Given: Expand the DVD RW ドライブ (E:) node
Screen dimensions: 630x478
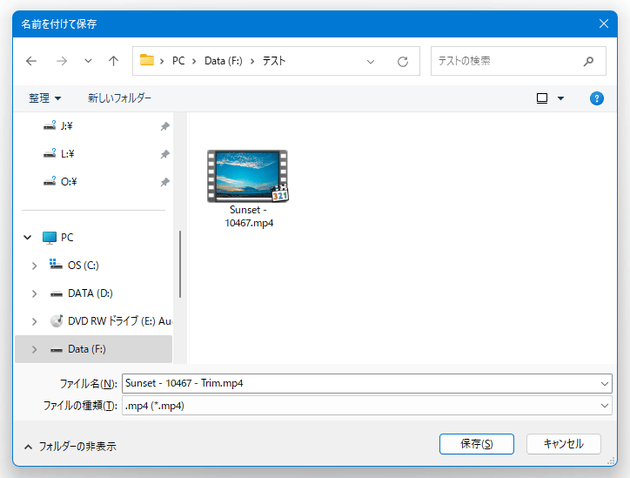Looking at the screenshot, I should point(34,321).
